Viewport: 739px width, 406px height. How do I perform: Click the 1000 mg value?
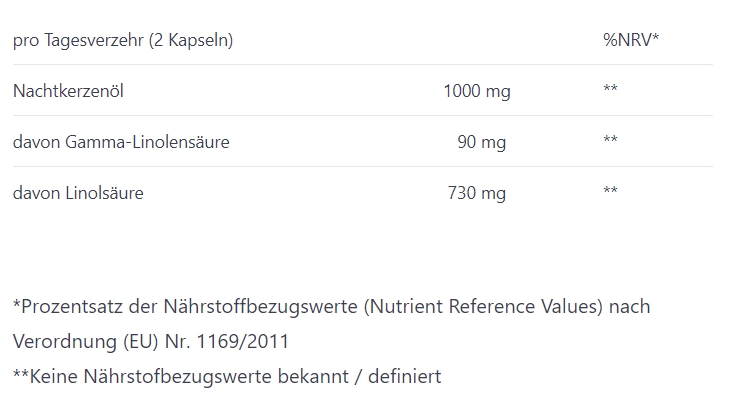coord(477,91)
